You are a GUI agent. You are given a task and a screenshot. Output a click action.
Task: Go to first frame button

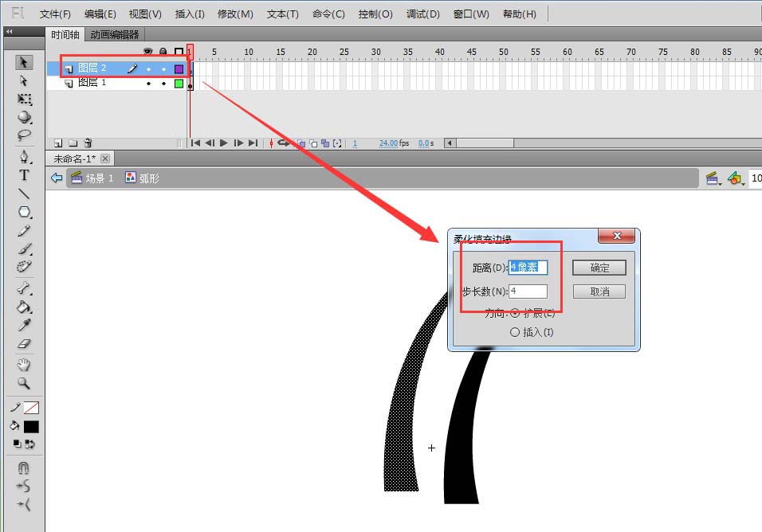point(195,143)
